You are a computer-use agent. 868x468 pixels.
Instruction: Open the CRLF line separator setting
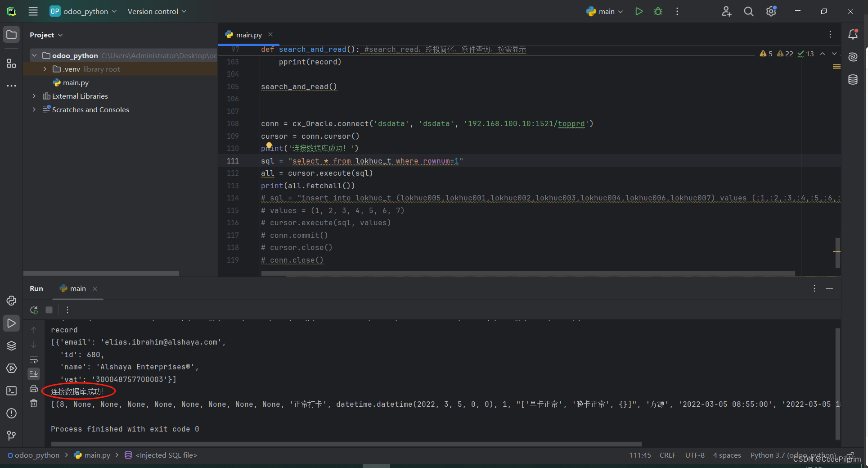(667, 455)
